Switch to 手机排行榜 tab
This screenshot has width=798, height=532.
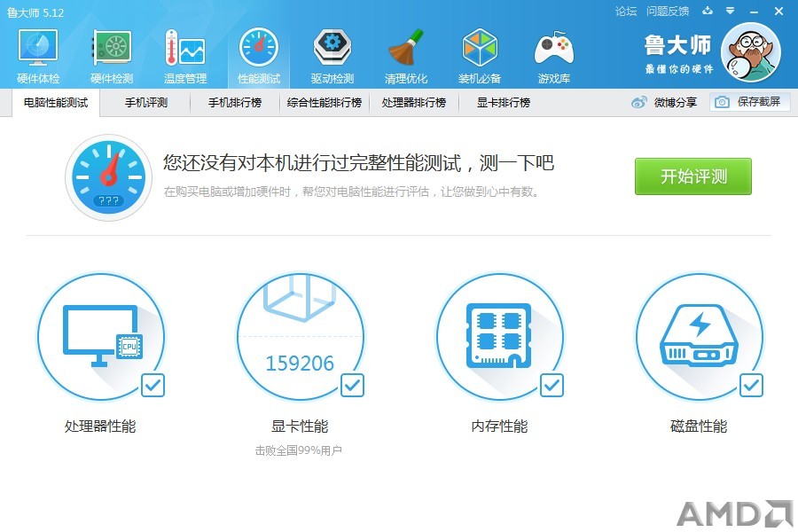235,102
